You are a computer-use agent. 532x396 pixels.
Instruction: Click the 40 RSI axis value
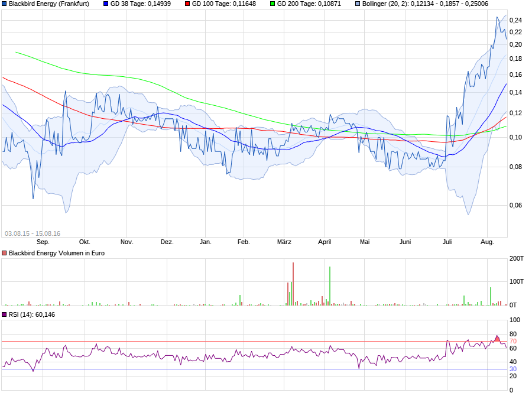513,362
